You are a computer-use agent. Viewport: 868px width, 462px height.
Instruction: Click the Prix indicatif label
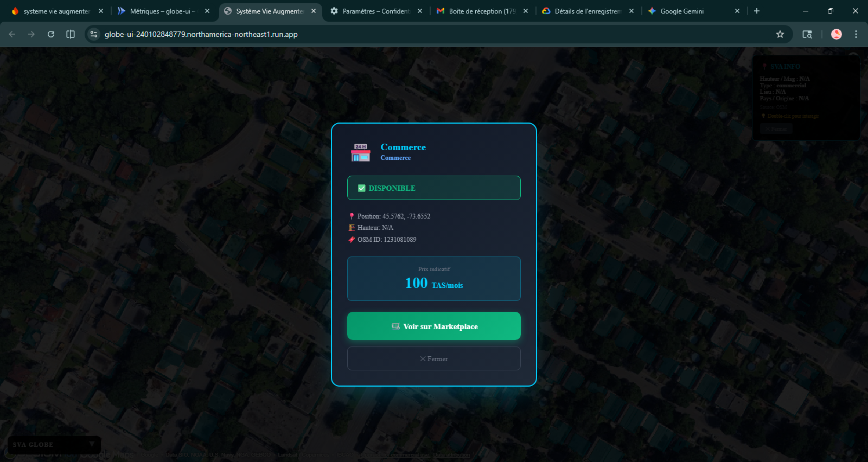(x=434, y=269)
